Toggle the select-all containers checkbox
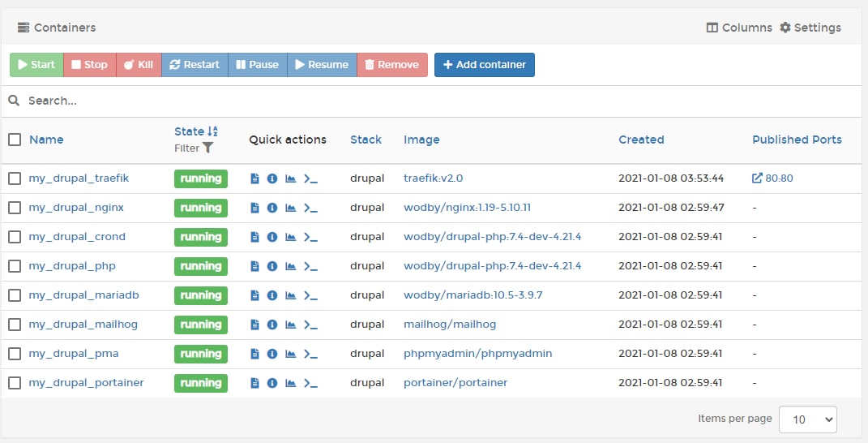 15,140
